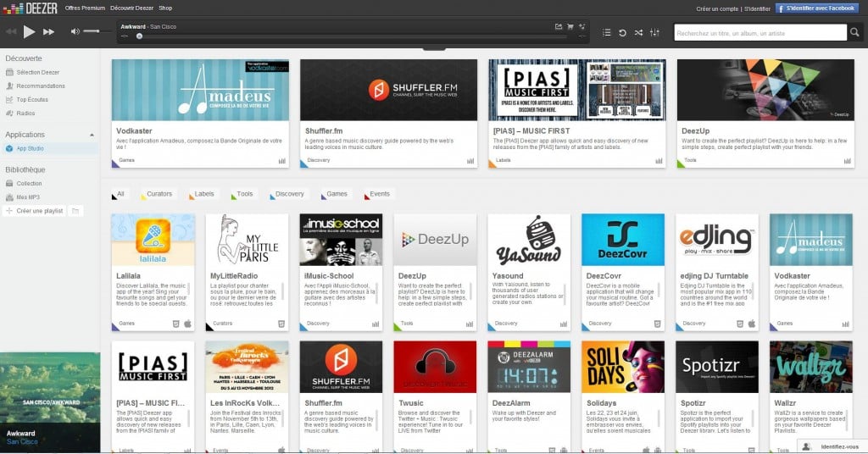Select the Curators filter tab

pos(157,195)
